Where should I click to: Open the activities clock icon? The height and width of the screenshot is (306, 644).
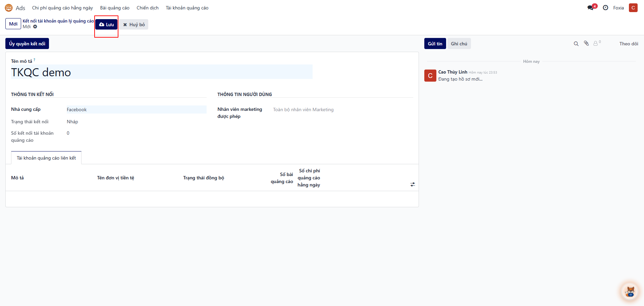pos(605,8)
